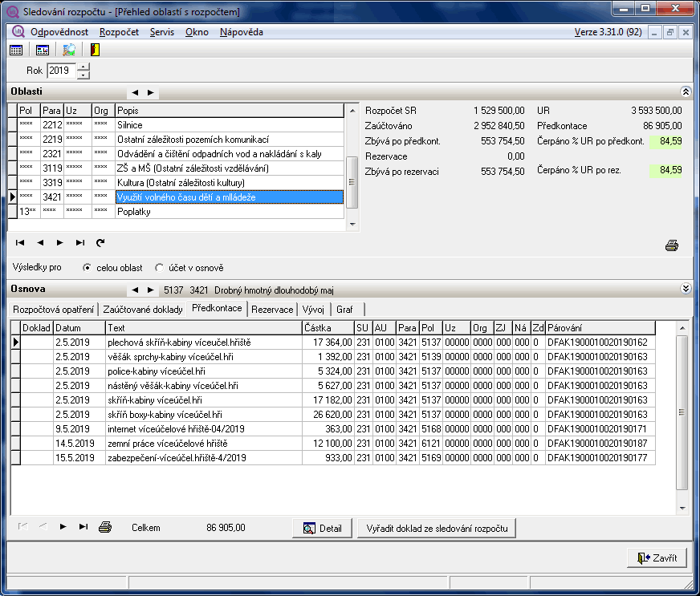
Task: Refresh the Oblasti records list
Action: pyautogui.click(x=100, y=242)
